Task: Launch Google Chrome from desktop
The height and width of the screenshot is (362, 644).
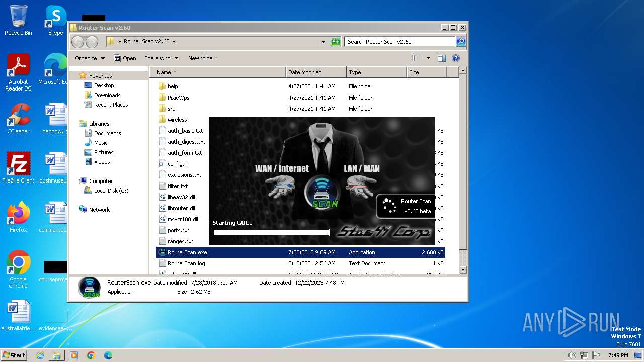Action: tap(18, 269)
